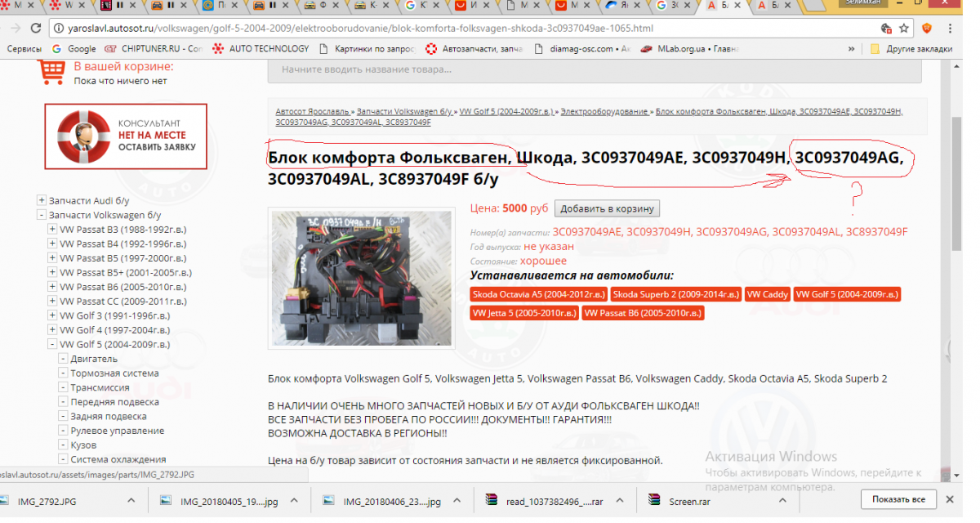This screenshot has height=523, width=980.
Task: Expand the Запчасти Audi б/у tree node
Action: click(42, 201)
